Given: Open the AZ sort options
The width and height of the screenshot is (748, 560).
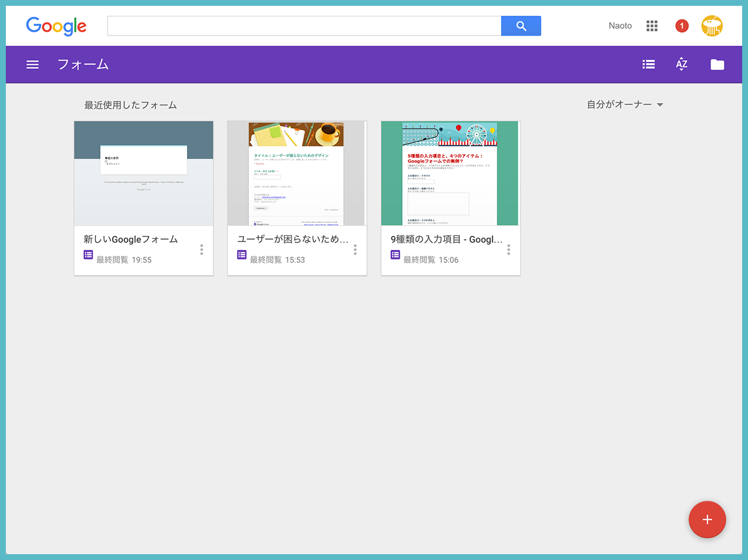Looking at the screenshot, I should coord(682,64).
